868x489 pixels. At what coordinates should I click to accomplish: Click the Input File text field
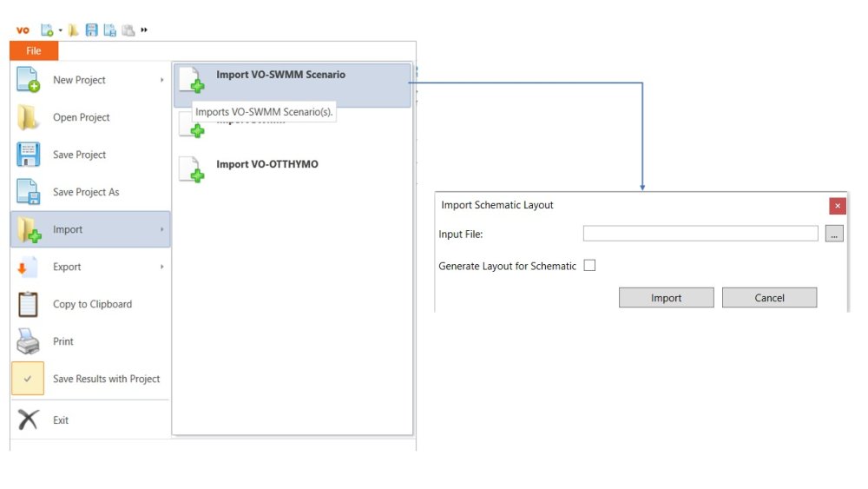700,234
